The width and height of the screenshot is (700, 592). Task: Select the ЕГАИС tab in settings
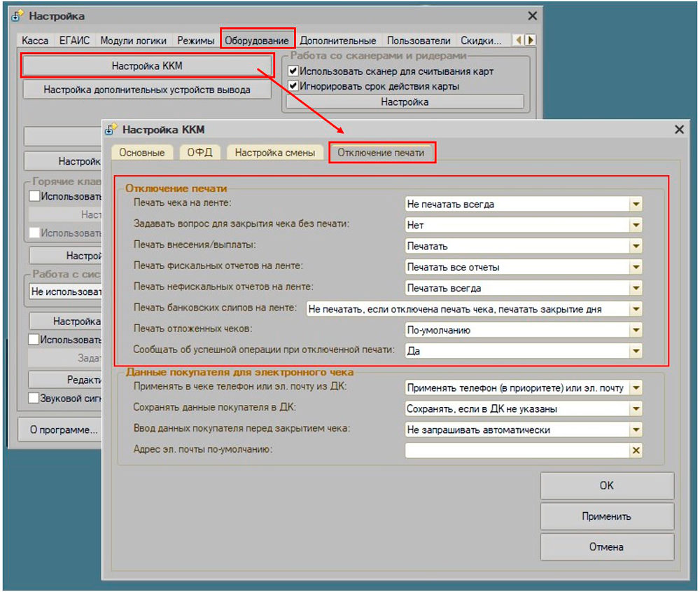coord(74,41)
